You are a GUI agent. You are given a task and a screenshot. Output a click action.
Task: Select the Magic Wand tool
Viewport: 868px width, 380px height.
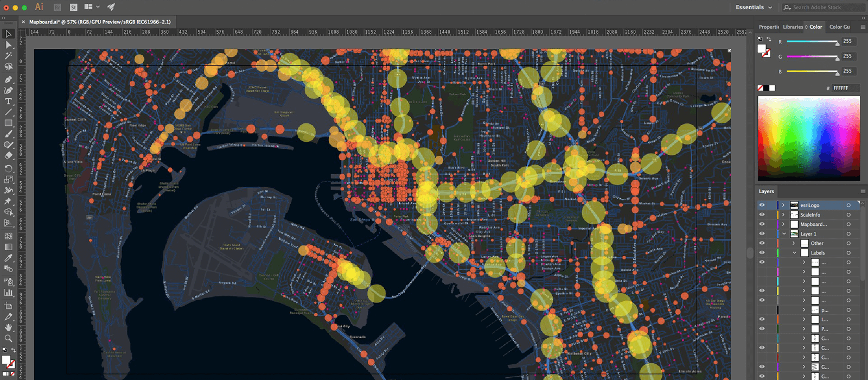tap(9, 56)
